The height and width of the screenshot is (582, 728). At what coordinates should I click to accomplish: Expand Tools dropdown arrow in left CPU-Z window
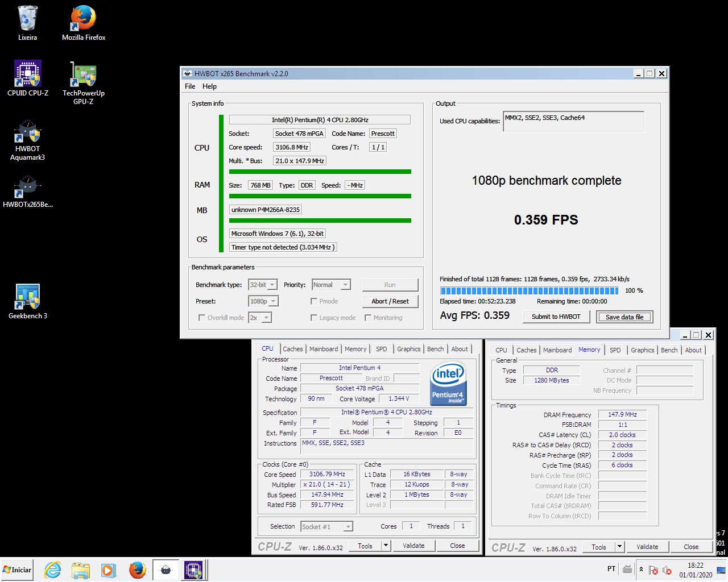coord(386,546)
